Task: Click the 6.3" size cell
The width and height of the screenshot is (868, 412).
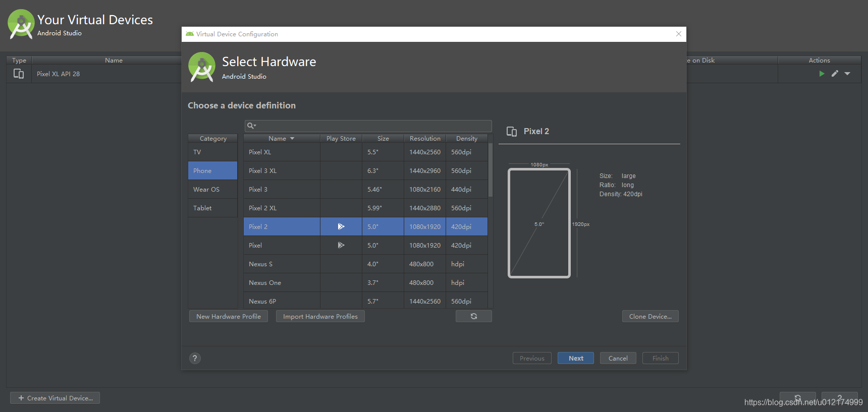Action: [383, 170]
